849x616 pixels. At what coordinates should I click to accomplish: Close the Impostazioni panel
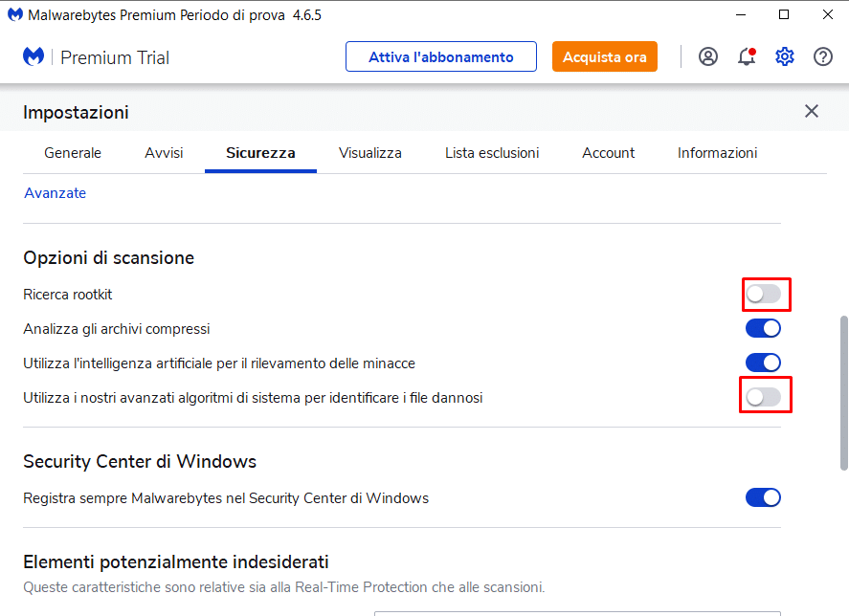click(x=811, y=111)
